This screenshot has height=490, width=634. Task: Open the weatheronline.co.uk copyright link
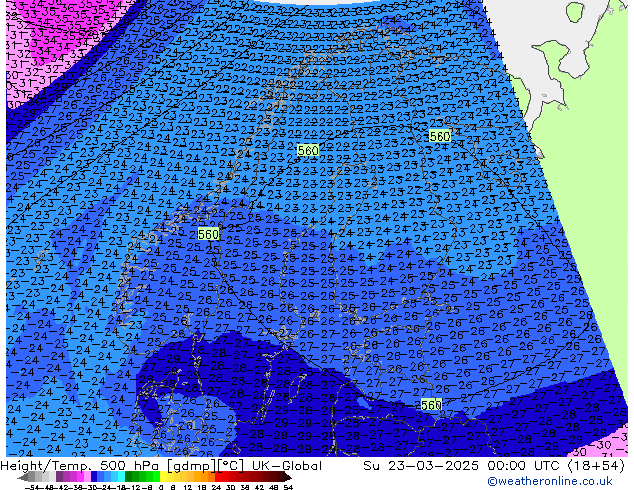click(x=550, y=481)
